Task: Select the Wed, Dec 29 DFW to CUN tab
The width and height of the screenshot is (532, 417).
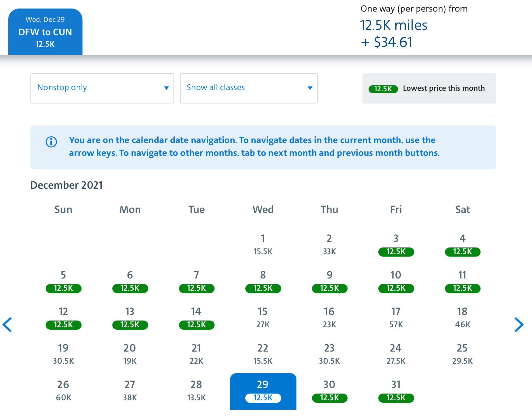Action: tap(45, 32)
